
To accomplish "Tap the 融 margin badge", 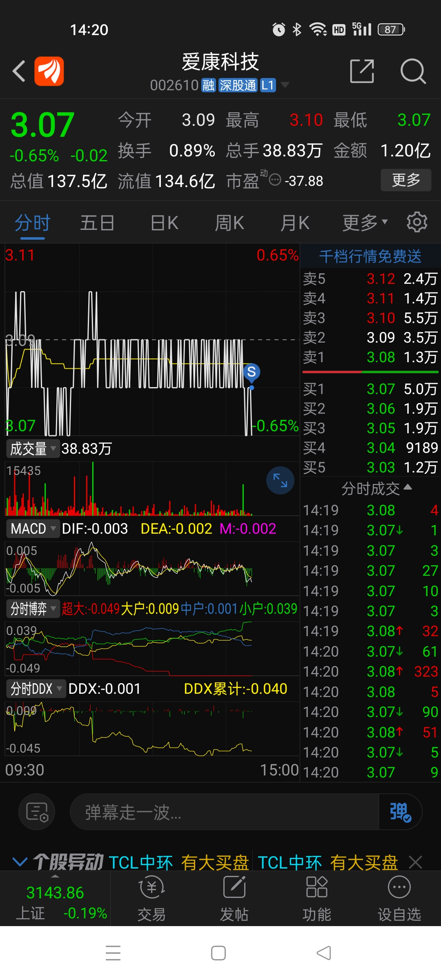I will [x=208, y=85].
